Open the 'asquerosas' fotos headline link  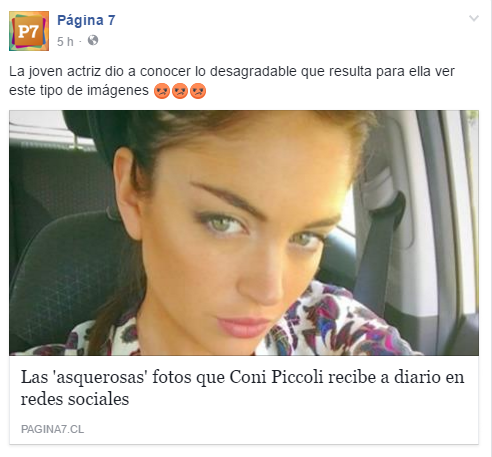tap(242, 388)
